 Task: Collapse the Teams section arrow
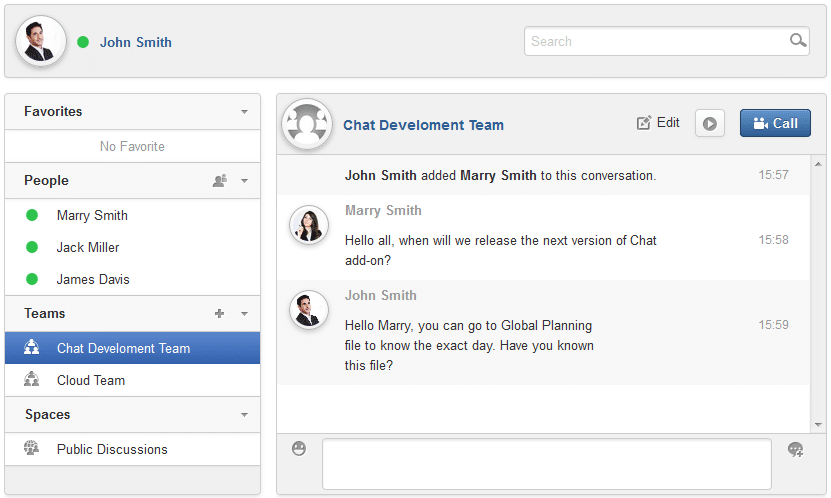244,314
